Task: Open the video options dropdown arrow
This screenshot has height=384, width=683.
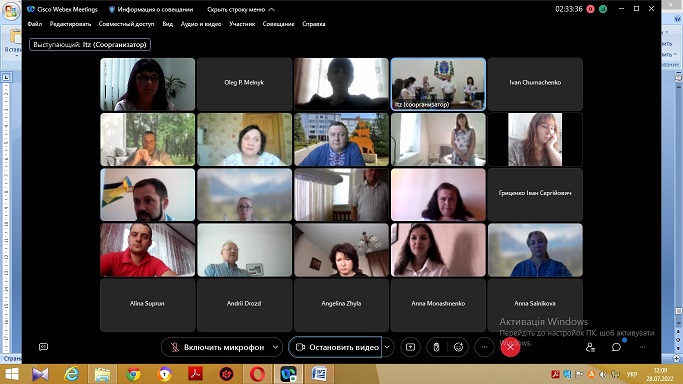Action: 387,347
